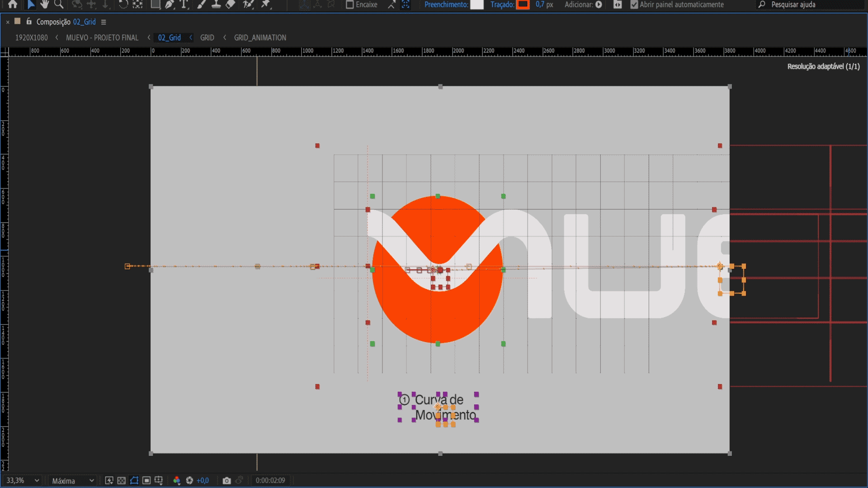The height and width of the screenshot is (488, 868).
Task: Toggle the composition viewer lock icon
Action: pos(29,21)
